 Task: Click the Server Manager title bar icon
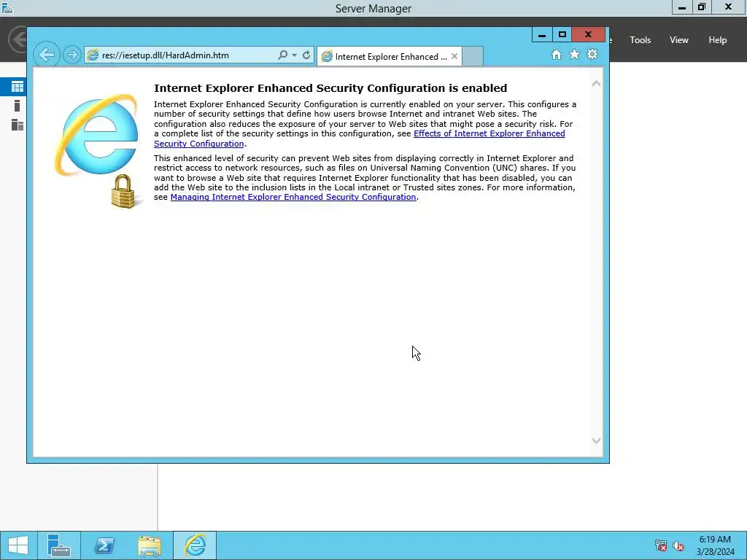click(x=7, y=7)
